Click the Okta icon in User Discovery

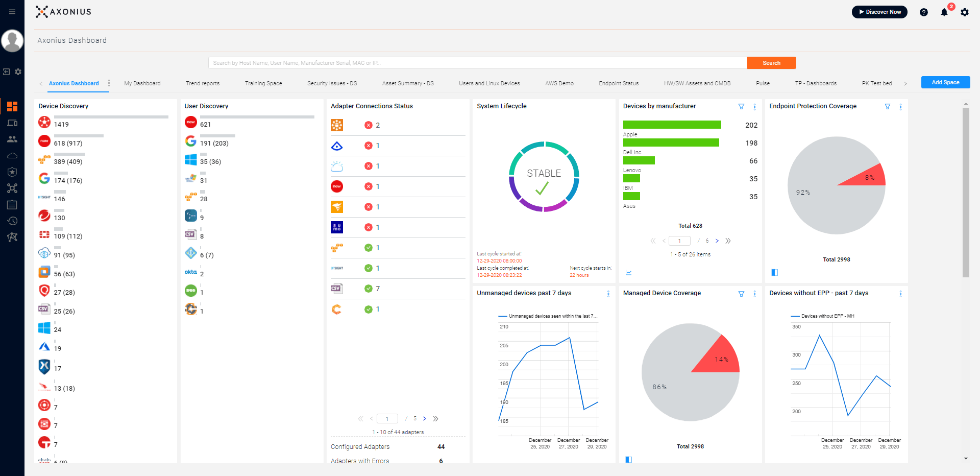191,272
